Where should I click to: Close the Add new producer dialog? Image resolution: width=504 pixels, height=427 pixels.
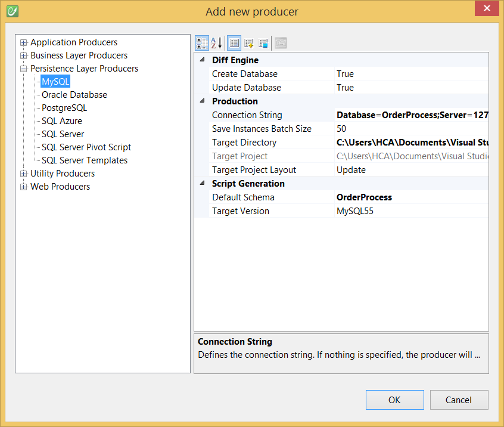point(487,8)
